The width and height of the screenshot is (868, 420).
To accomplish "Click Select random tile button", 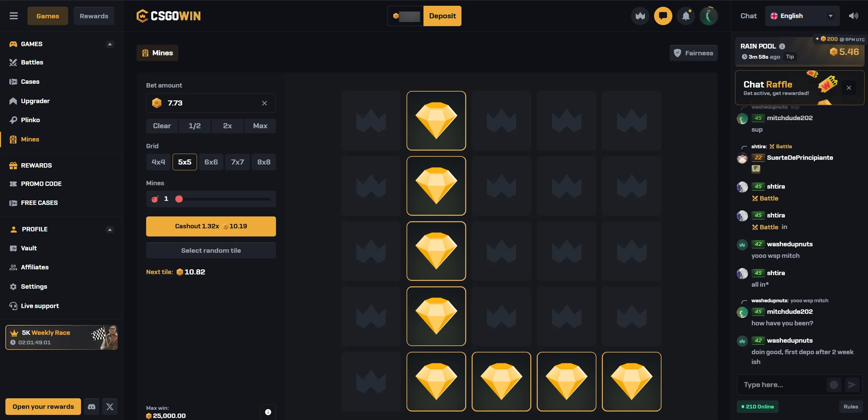I will click(211, 251).
